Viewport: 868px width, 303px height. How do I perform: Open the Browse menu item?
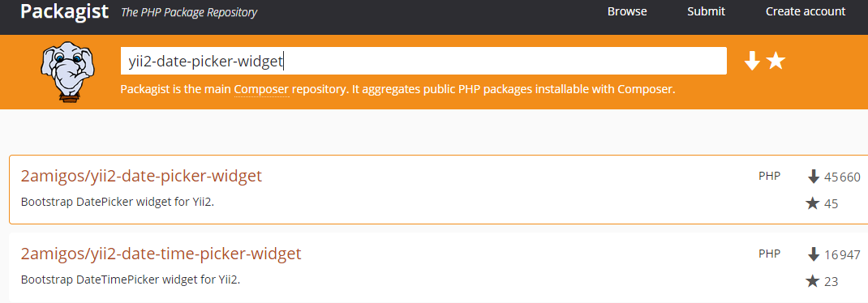pos(627,11)
